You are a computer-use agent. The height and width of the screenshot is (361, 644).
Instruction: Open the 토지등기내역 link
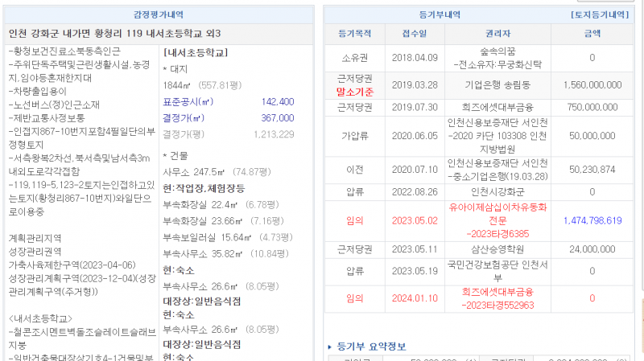598,14
